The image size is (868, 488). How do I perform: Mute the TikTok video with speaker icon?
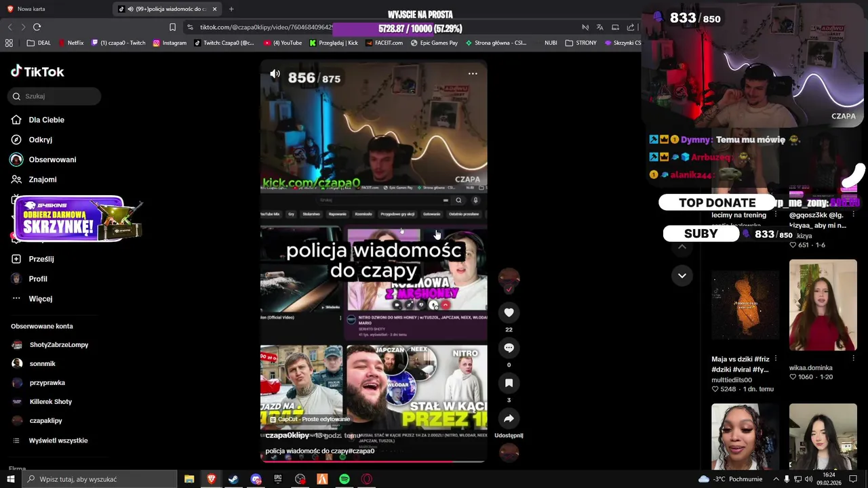[275, 74]
